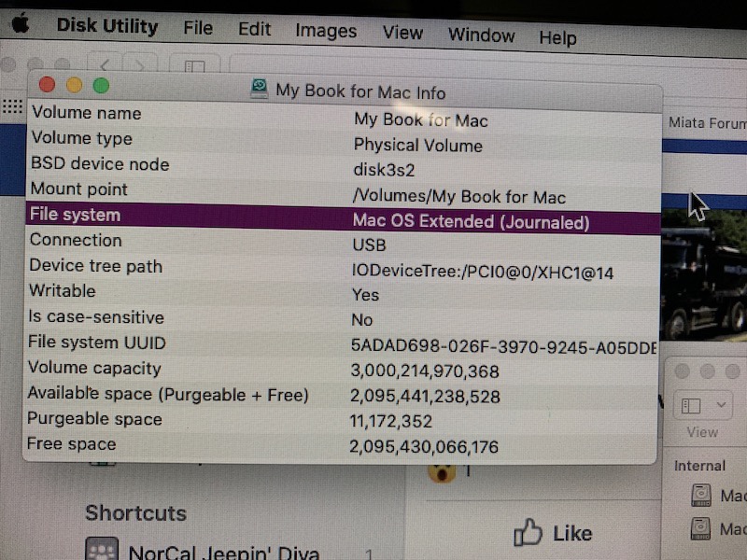Select the Volume name row label

point(87,113)
